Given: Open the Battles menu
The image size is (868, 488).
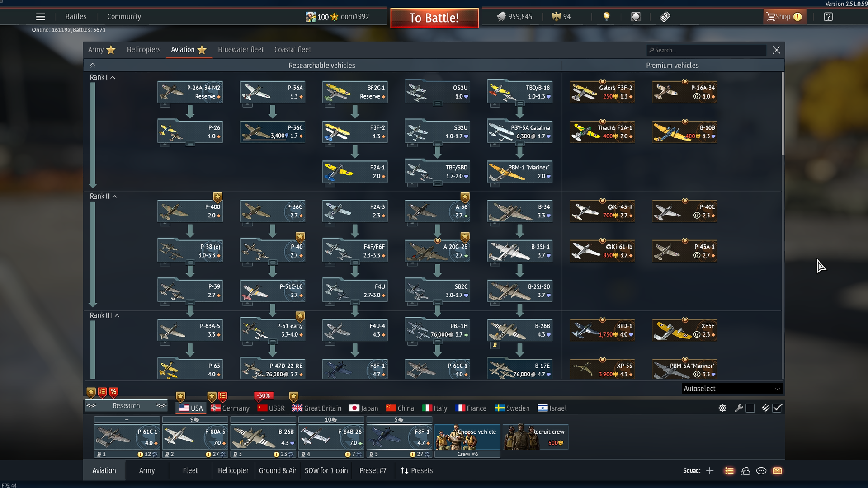Looking at the screenshot, I should click(75, 17).
